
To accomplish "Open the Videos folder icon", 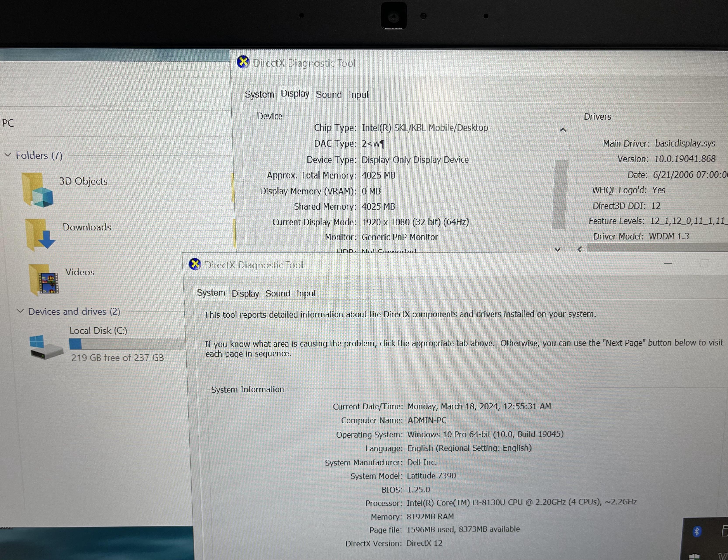I will tap(44, 280).
